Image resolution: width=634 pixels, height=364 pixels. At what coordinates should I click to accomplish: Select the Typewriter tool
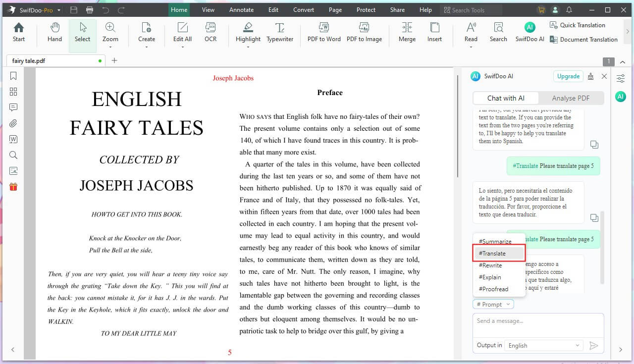click(x=280, y=33)
